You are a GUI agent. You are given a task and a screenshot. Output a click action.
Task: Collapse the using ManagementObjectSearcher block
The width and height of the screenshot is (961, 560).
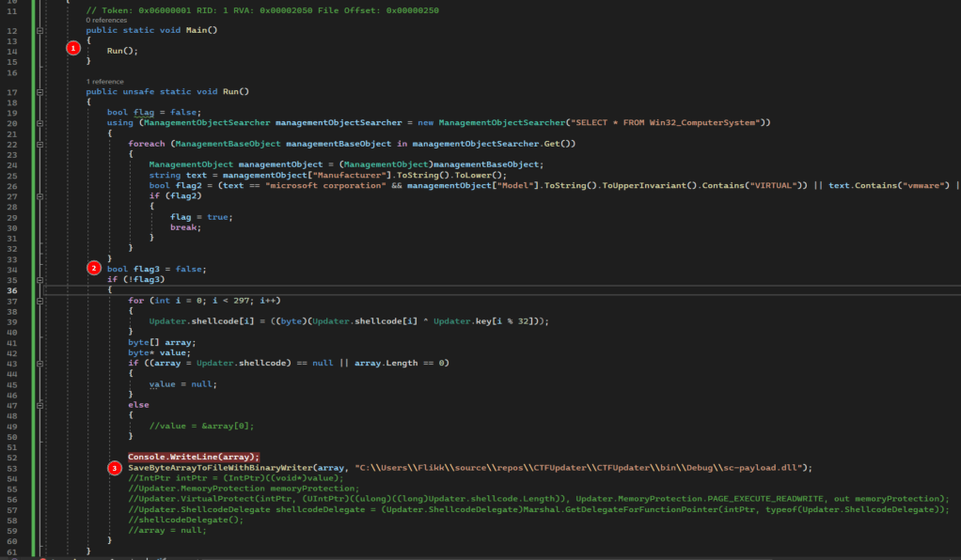coord(39,122)
